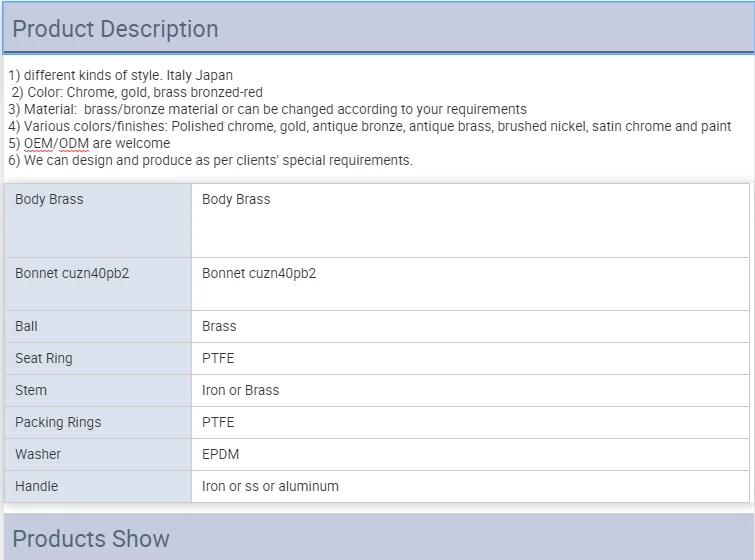Select the Handle label cell
755x560 pixels.
point(98,486)
